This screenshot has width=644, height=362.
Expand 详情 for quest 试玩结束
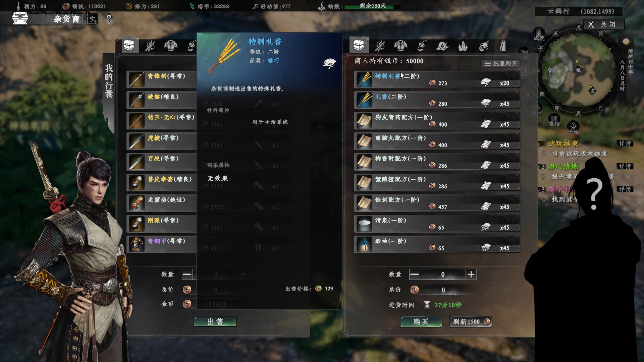coord(625,143)
